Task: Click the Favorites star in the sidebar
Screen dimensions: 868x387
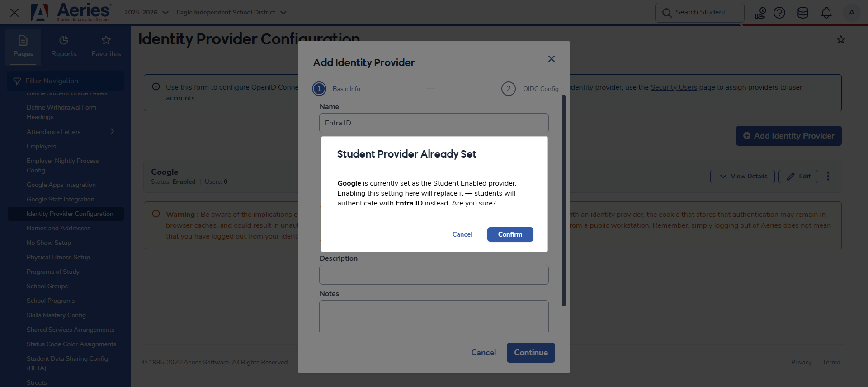Action: click(106, 47)
